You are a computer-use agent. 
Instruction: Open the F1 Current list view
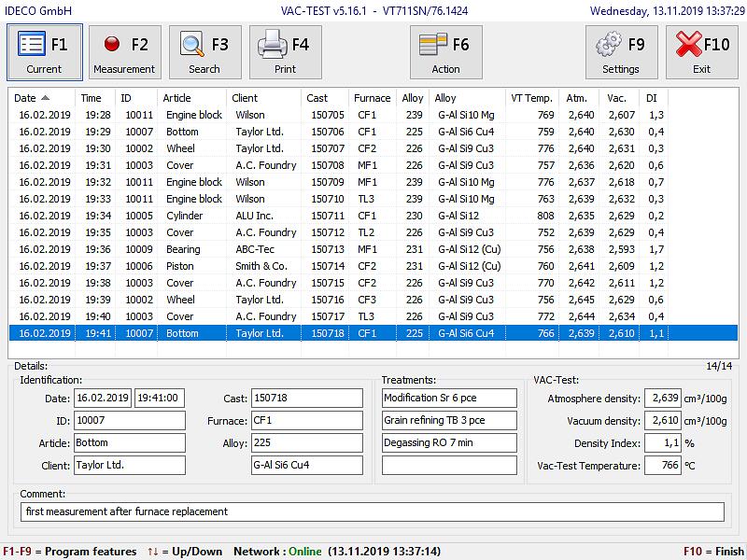pos(45,52)
